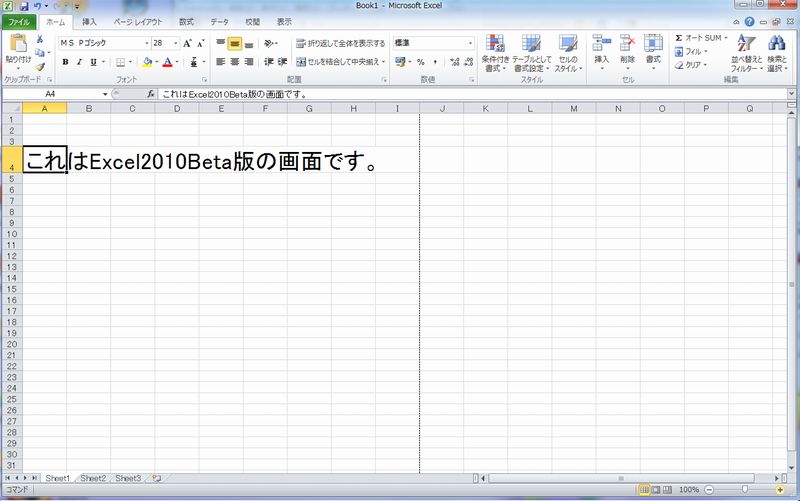800x501 pixels.
Task: Align cell text to the left
Action: [x=220, y=62]
